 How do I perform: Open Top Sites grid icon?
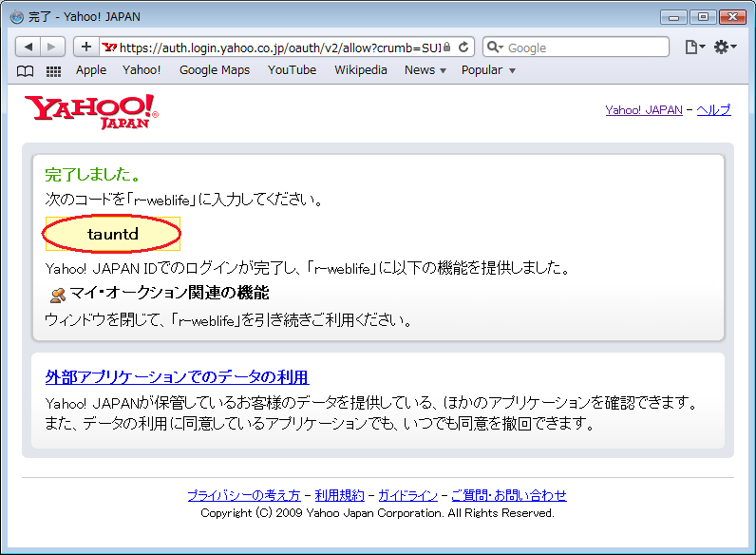[x=53, y=71]
